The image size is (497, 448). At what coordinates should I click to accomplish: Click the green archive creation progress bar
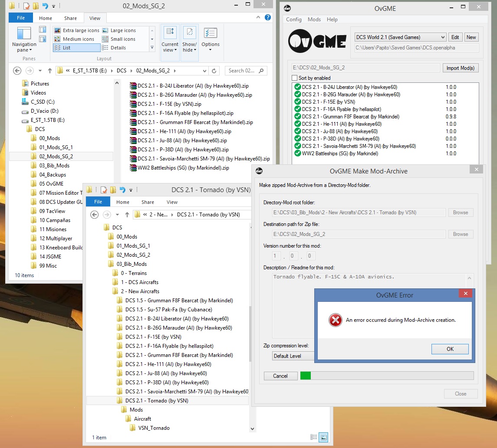click(387, 376)
